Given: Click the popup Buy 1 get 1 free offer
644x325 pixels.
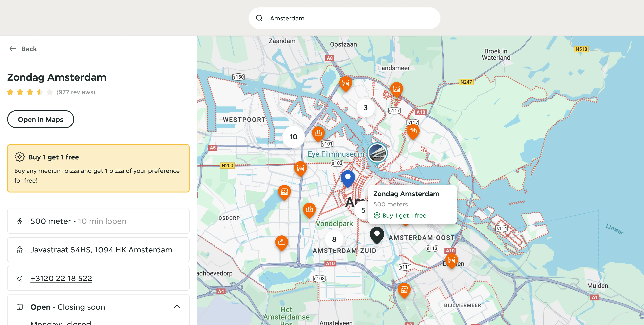Looking at the screenshot, I should 400,215.
